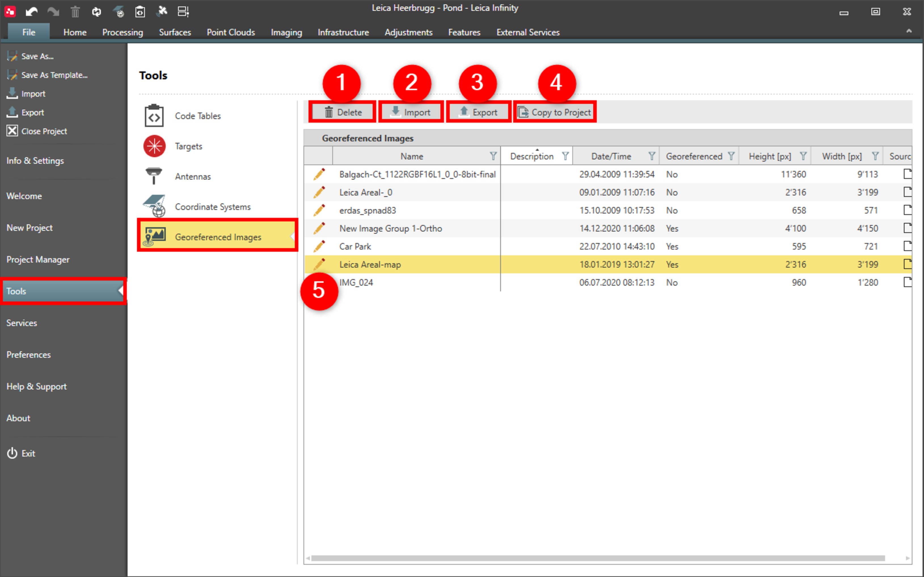This screenshot has height=577, width=924.
Task: Open Code Tables in the Tools list
Action: [x=217, y=116]
